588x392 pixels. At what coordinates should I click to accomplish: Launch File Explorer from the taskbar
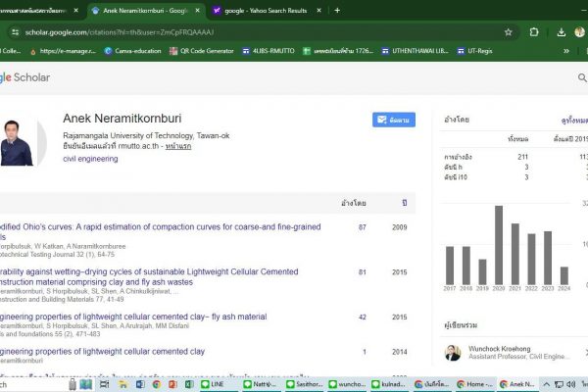click(122, 384)
